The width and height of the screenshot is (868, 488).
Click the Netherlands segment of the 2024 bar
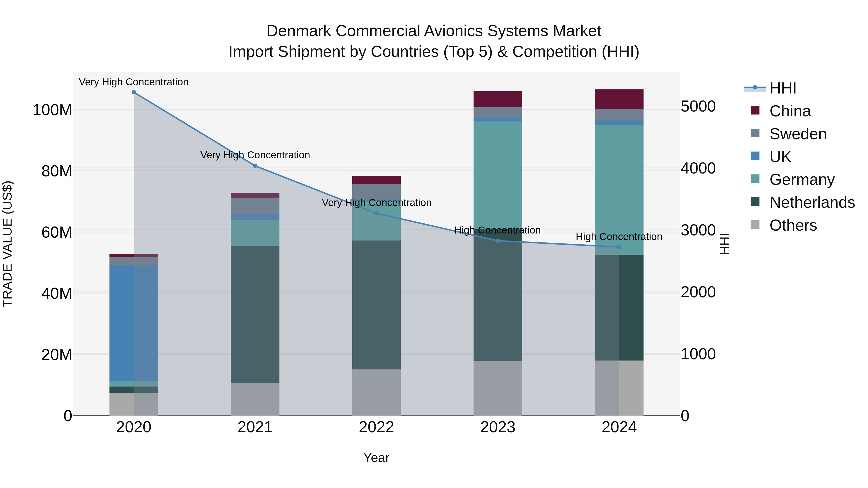coord(619,308)
